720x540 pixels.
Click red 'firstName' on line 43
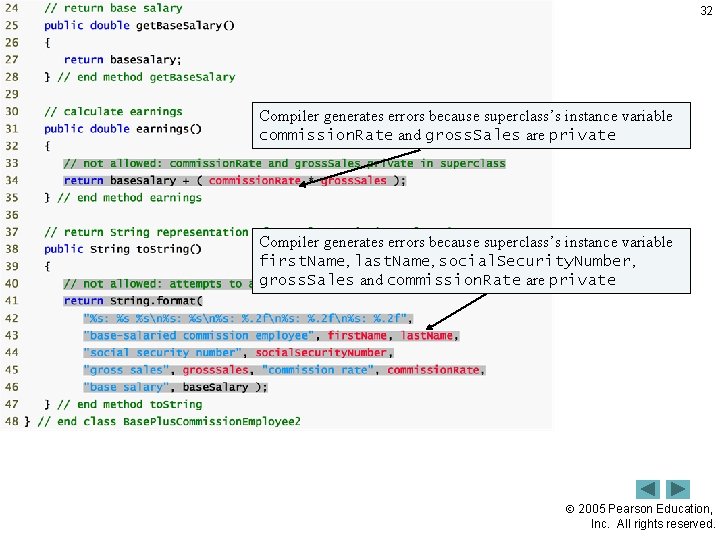357,336
